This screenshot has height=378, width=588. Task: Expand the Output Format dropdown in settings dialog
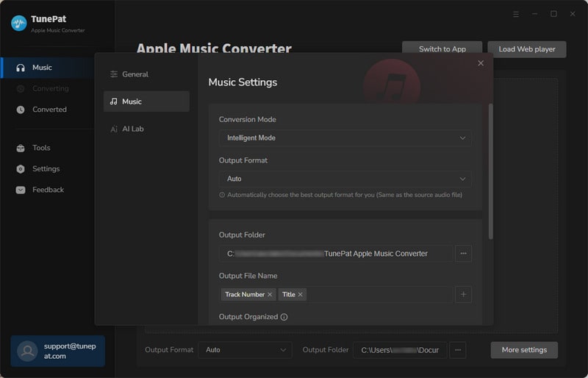[345, 179]
